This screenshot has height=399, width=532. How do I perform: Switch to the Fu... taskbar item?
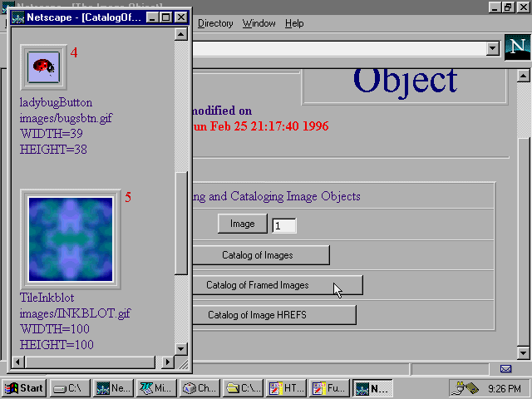coord(328,388)
